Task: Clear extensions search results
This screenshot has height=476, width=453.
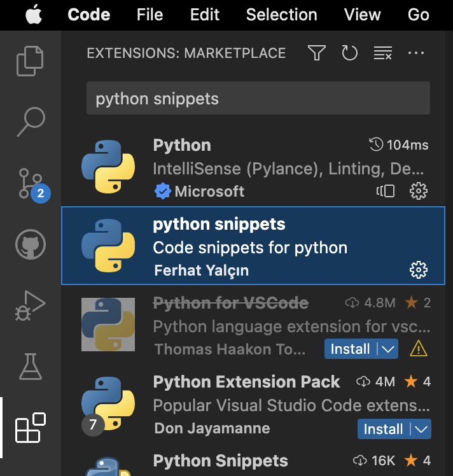Action: [383, 53]
